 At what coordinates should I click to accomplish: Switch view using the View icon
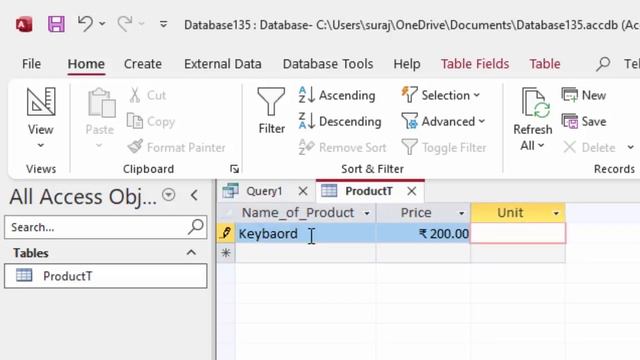click(x=41, y=102)
